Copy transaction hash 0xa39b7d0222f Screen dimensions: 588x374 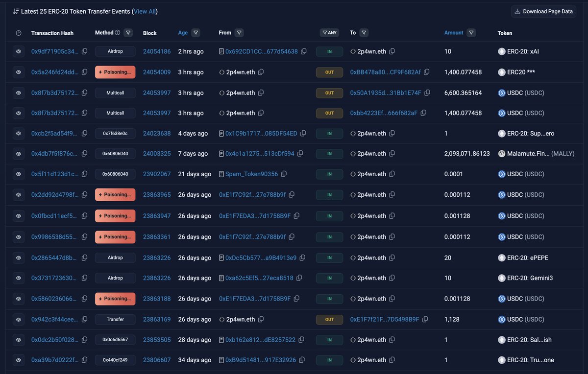coord(85,360)
